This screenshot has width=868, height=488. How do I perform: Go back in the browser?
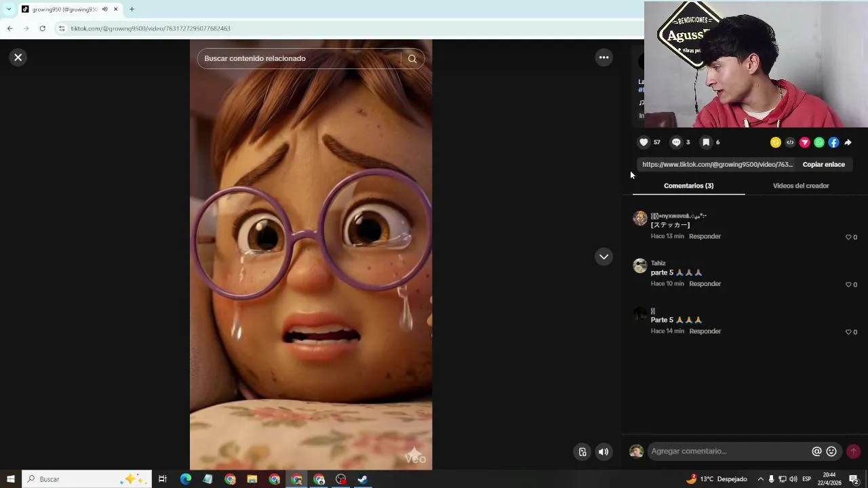[9, 28]
